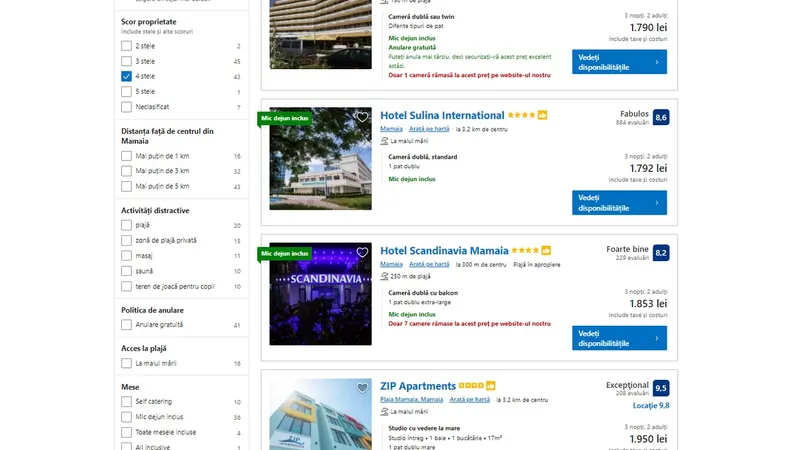This screenshot has height=450, width=800.
Task: Select Mai puțin de 3 km filter
Action: 127,171
